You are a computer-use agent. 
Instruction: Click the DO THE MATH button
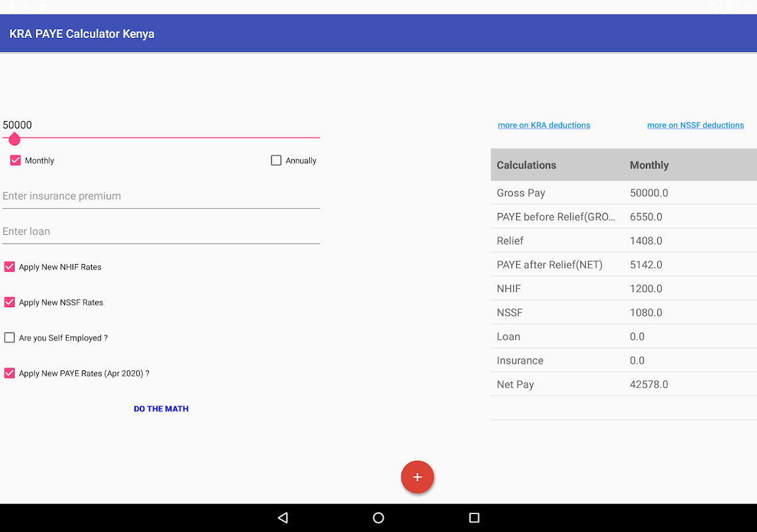click(x=161, y=409)
